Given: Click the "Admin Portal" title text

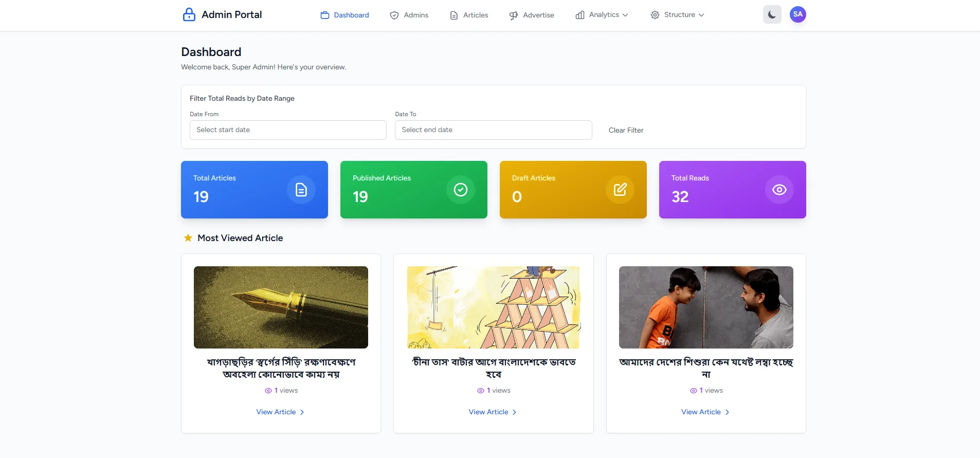Looking at the screenshot, I should 232,14.
